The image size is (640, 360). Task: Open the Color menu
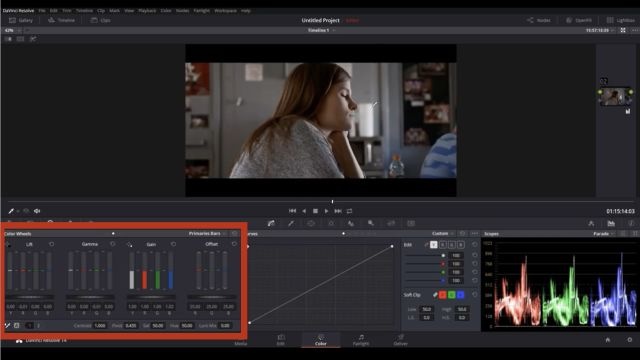click(166, 11)
